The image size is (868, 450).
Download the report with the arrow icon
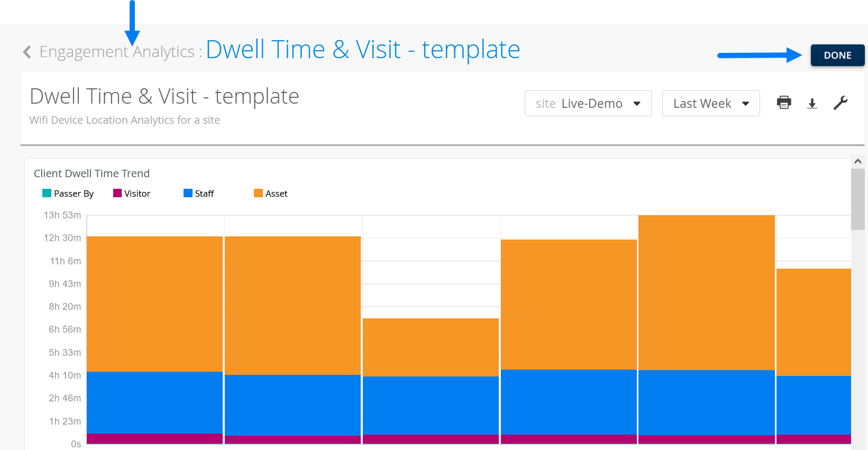(x=812, y=104)
